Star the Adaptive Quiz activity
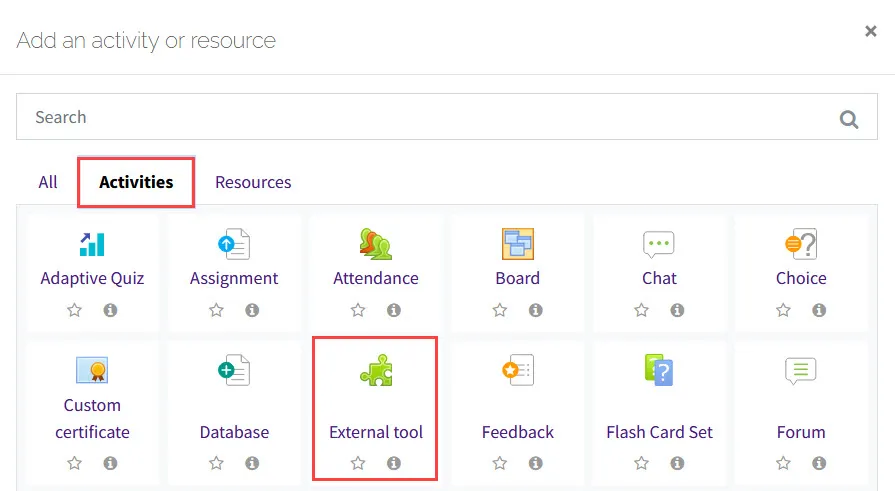The width and height of the screenshot is (895, 491). 75,310
